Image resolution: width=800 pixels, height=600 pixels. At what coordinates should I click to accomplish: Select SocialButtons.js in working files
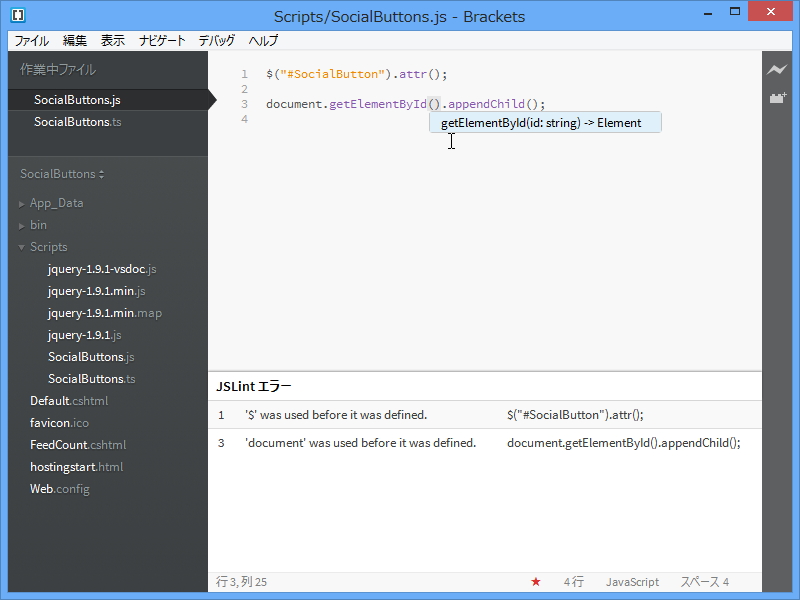(108, 100)
